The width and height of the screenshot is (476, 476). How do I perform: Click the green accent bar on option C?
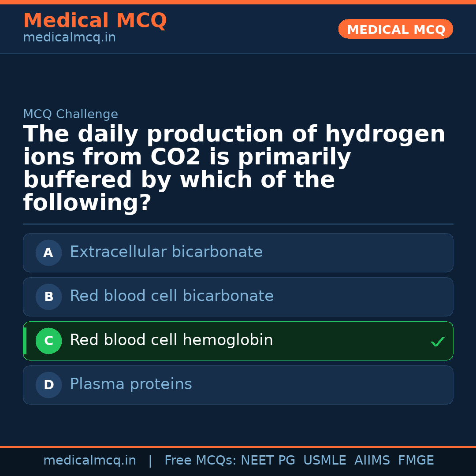click(x=25, y=341)
